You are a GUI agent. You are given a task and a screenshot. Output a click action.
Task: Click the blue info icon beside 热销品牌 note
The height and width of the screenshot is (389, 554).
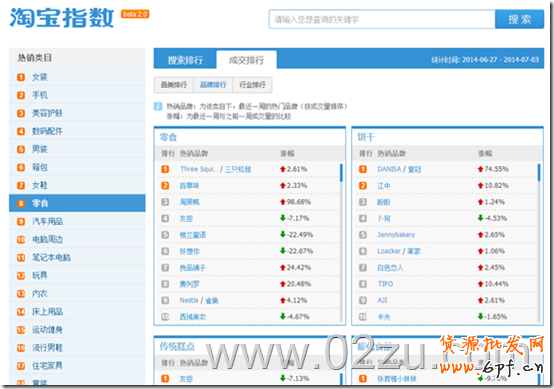[158, 106]
